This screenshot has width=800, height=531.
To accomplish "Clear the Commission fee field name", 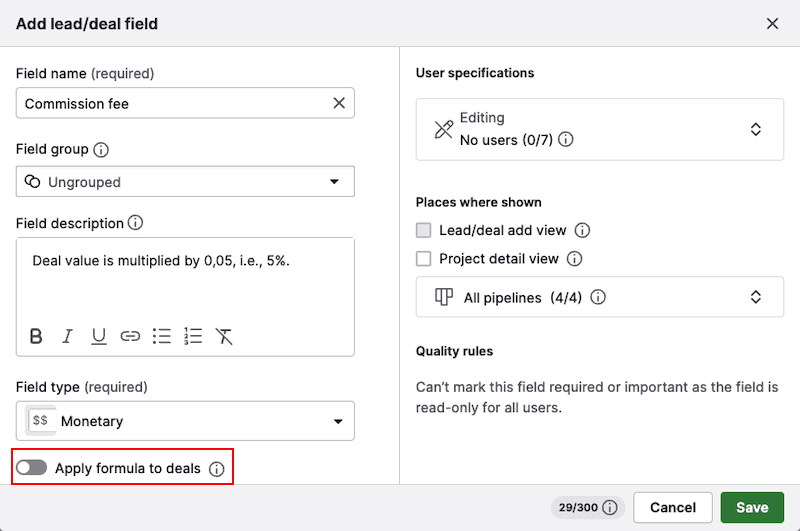I will click(x=339, y=103).
